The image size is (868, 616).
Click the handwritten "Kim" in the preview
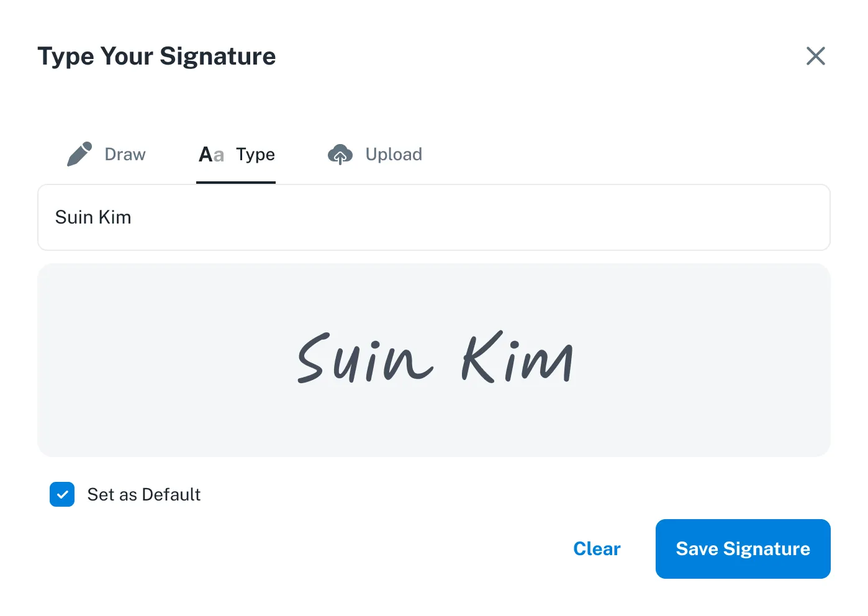point(517,359)
